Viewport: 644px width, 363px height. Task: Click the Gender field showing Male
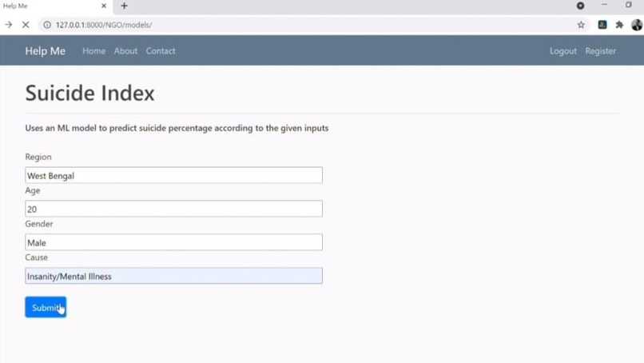pyautogui.click(x=173, y=242)
